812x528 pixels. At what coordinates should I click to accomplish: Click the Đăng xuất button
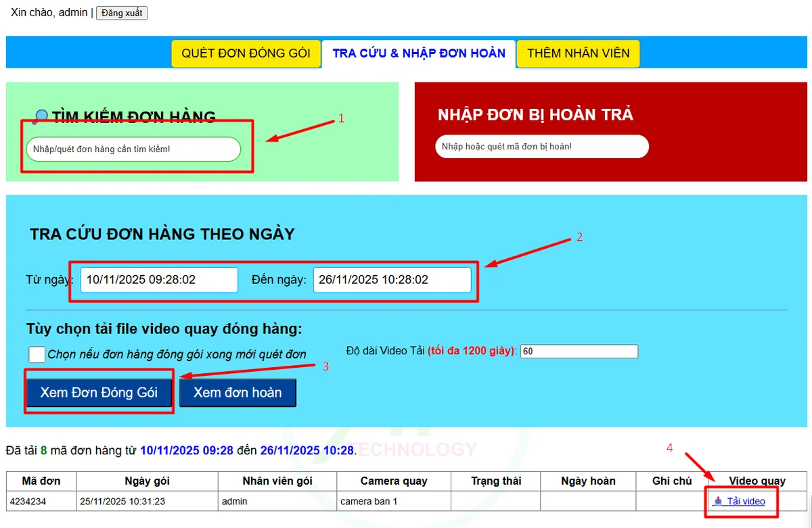(122, 12)
